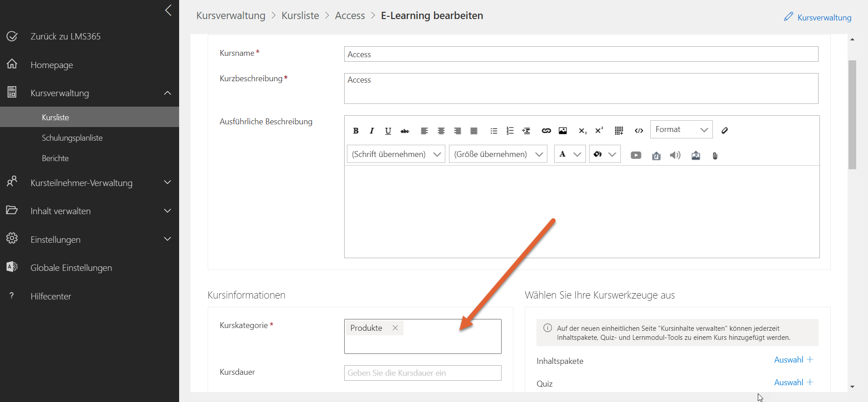Open the font family dropdown (Schrift übernehmen)
Image resolution: width=868 pixels, height=402 pixels.
click(x=395, y=154)
